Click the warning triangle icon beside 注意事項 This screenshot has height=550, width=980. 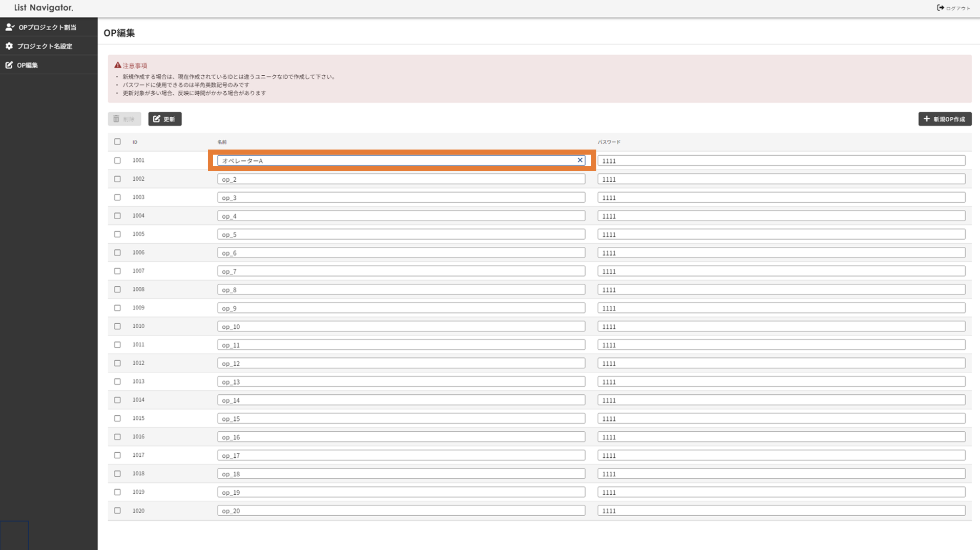coord(117,66)
